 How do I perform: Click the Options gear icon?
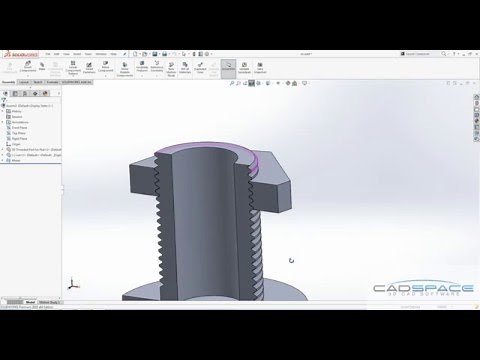[207, 54]
